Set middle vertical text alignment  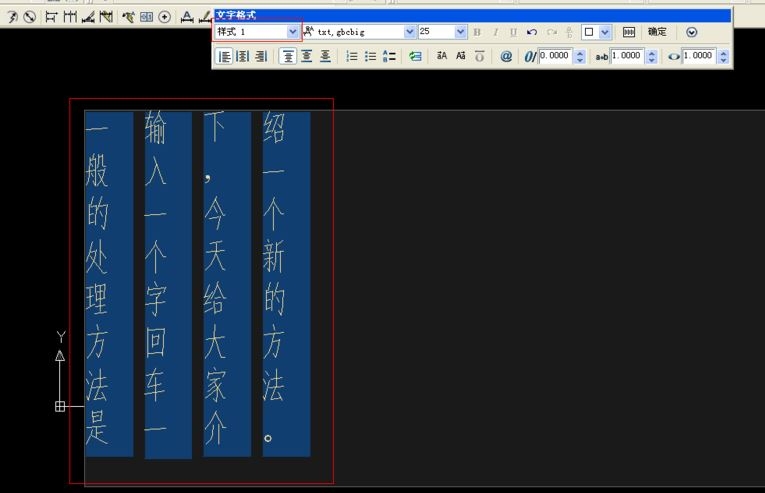tap(306, 56)
